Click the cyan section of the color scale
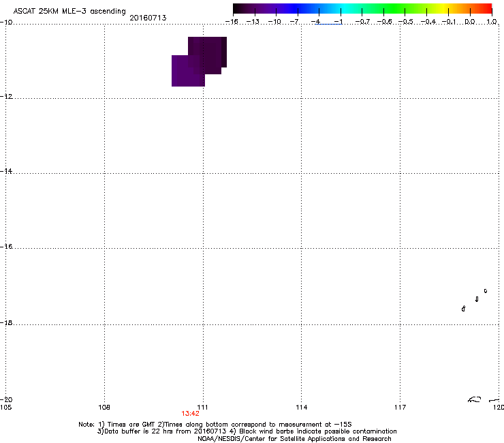The height and width of the screenshot is (443, 504). click(345, 9)
